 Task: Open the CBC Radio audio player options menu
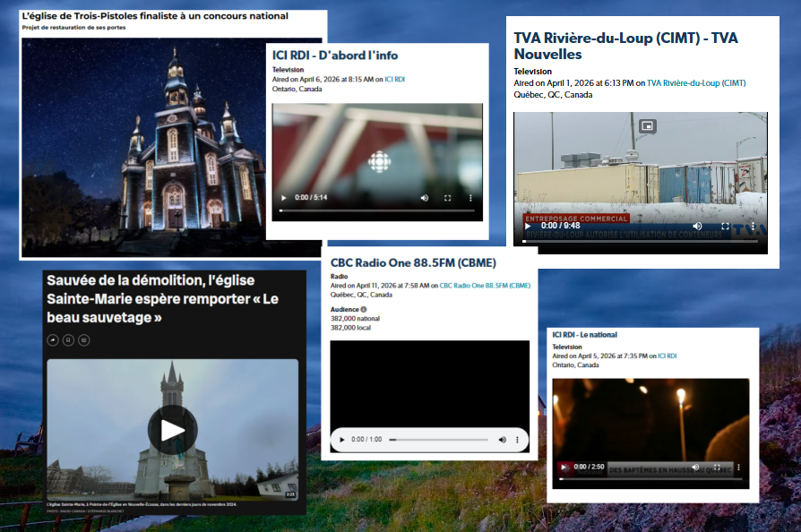click(519, 440)
